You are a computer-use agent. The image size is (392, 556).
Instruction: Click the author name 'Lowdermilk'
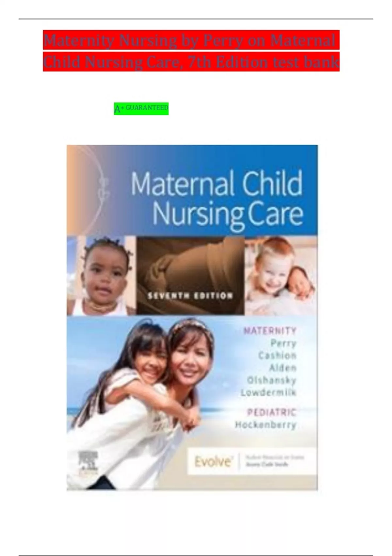[268, 392]
